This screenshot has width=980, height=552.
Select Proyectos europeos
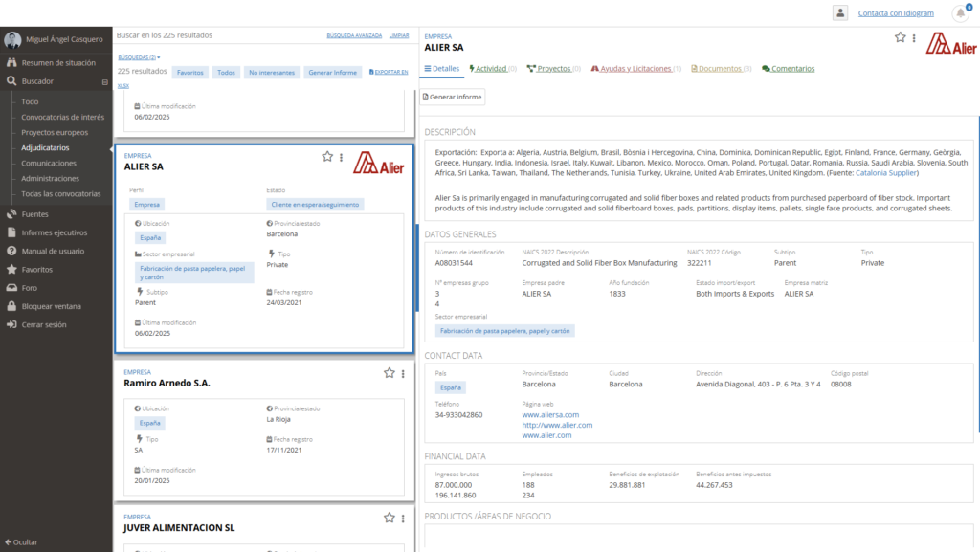(x=55, y=132)
